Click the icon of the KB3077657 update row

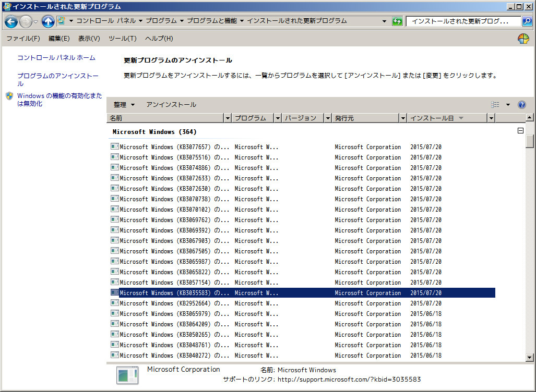114,147
